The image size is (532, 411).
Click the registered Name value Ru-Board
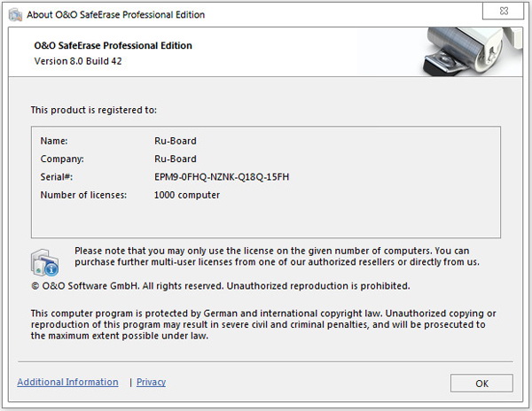click(175, 140)
